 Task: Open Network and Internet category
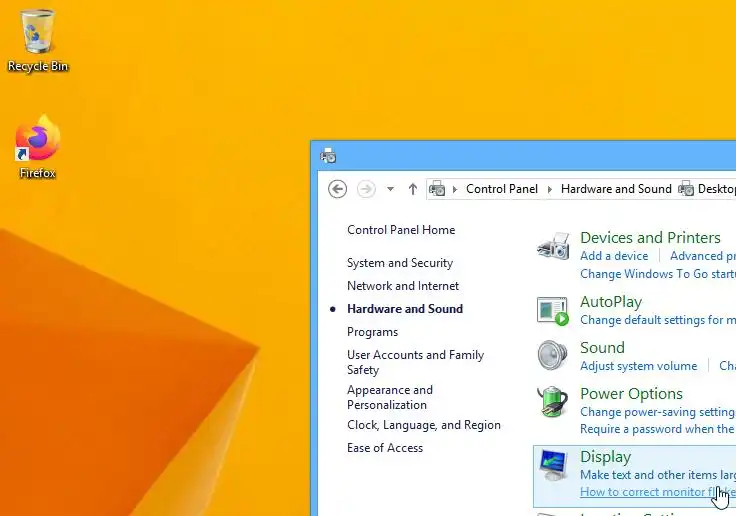(x=403, y=285)
